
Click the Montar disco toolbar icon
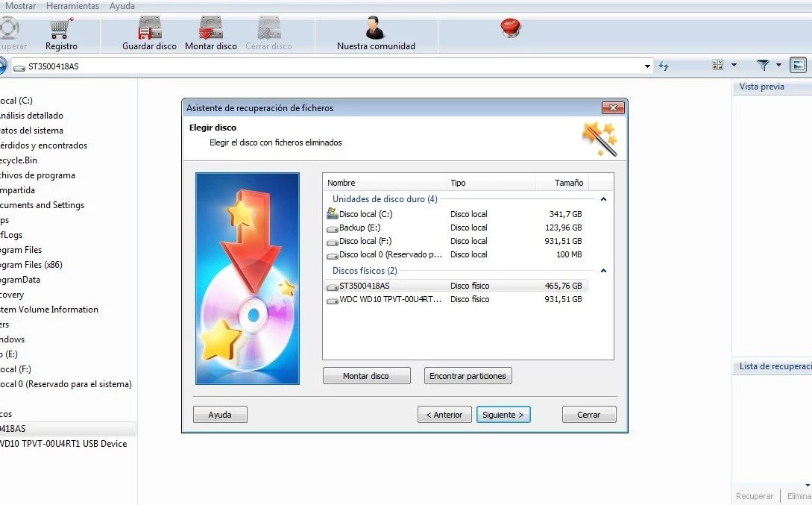pyautogui.click(x=210, y=30)
